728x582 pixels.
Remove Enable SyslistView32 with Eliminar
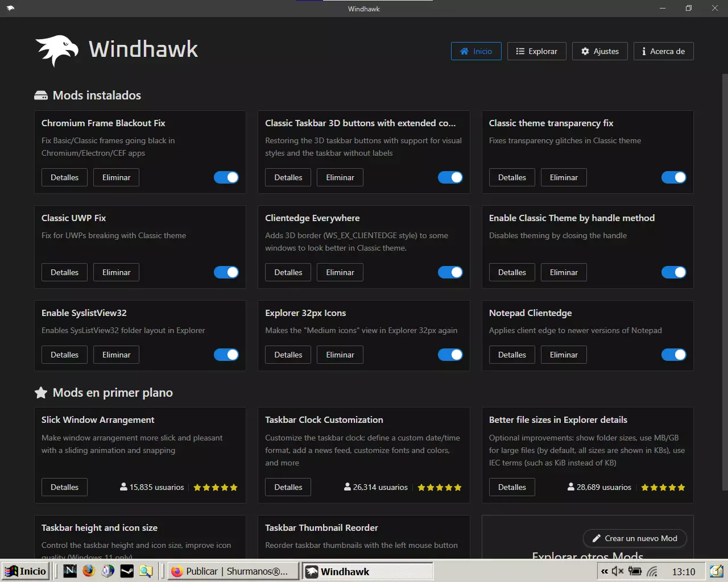116,355
